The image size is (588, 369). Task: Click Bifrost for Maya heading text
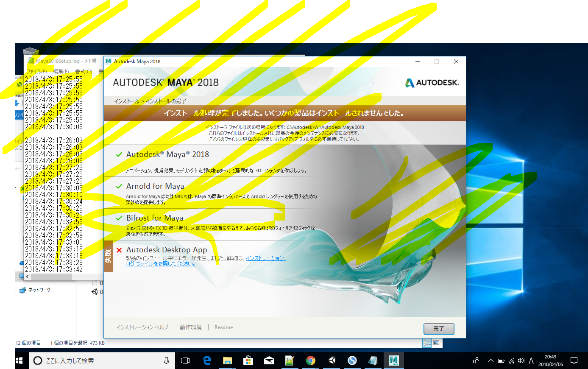click(155, 218)
